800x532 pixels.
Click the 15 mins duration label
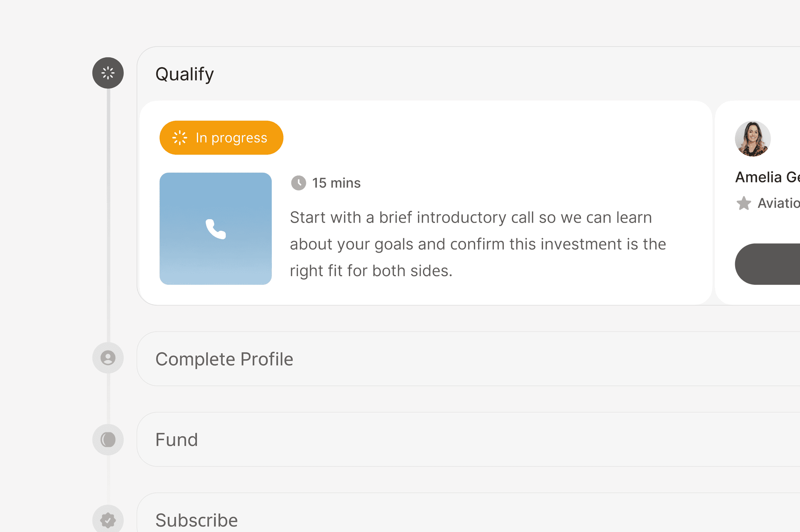click(x=336, y=183)
